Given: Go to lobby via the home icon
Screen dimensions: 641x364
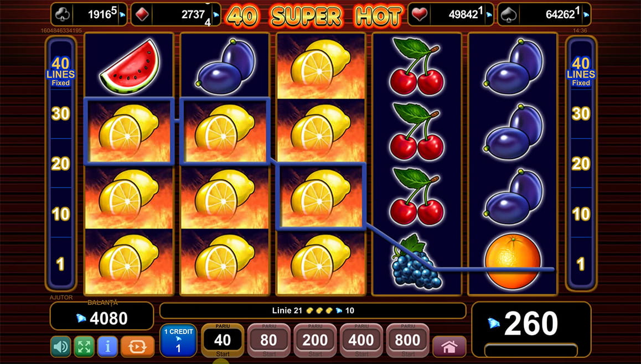Looking at the screenshot, I should coord(449,346).
